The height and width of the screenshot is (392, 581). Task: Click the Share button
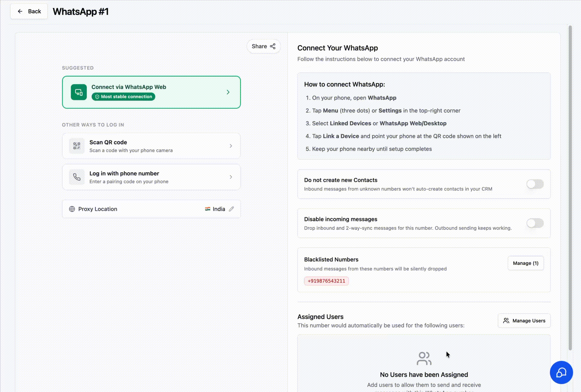[264, 46]
